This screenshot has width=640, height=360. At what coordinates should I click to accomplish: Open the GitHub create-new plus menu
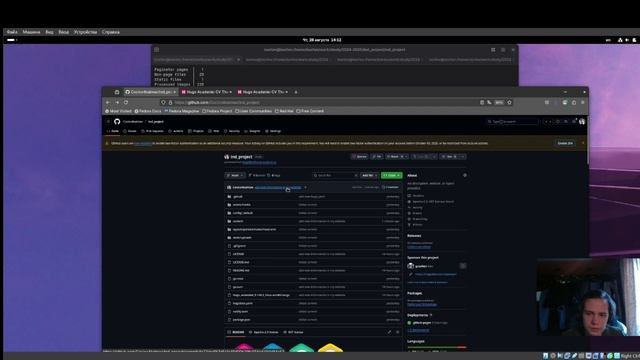(548, 122)
